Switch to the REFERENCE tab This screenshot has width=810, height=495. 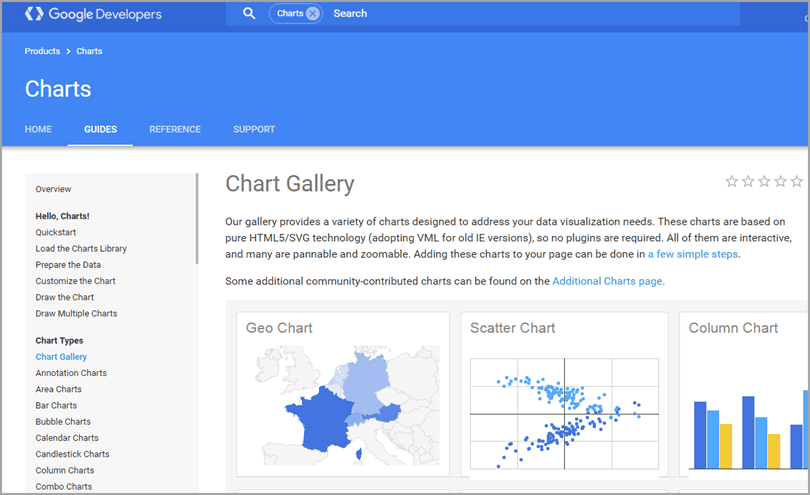(x=175, y=129)
